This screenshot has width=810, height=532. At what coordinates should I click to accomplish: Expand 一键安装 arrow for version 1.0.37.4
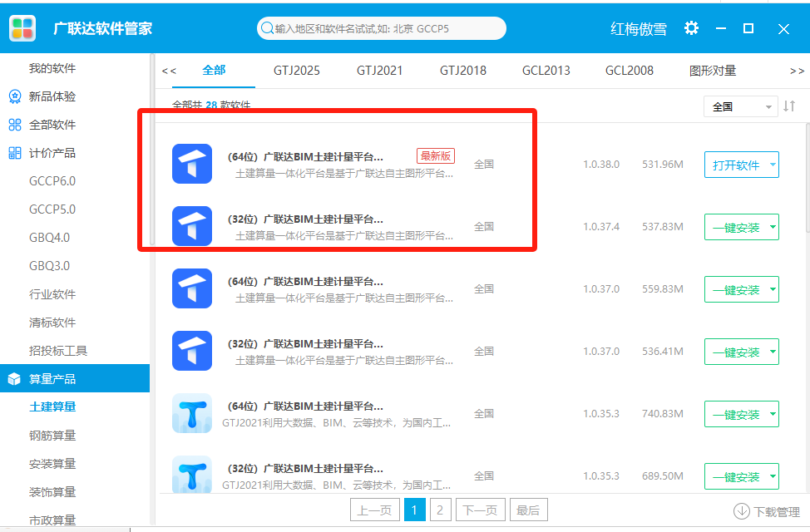[x=773, y=227]
